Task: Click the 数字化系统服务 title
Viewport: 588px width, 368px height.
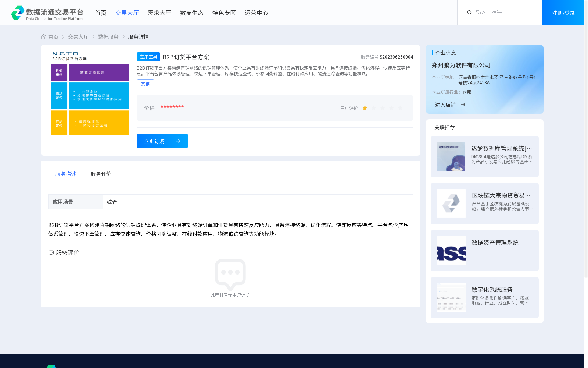Action: pos(492,290)
